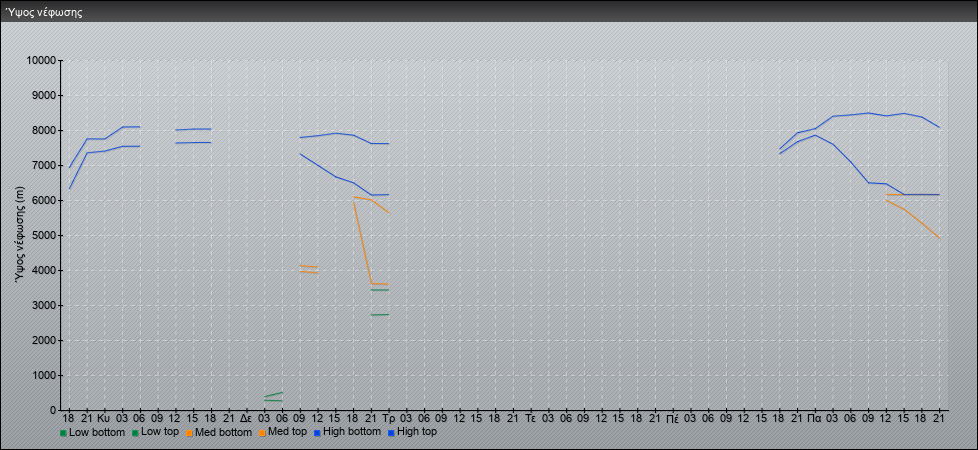
Task: Select the Πέ day marker on time axis
Action: coord(673,417)
